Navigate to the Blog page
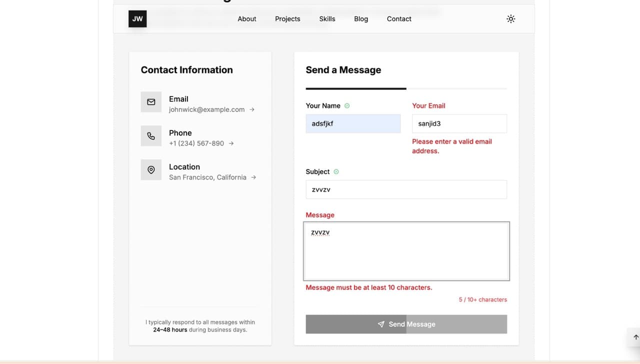 tap(361, 19)
